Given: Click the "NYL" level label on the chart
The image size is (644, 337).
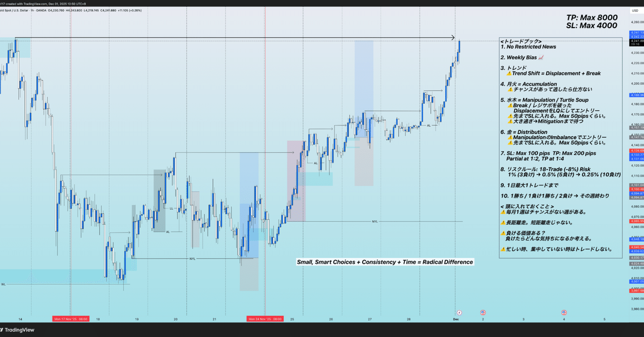Looking at the screenshot, I should (192, 259).
